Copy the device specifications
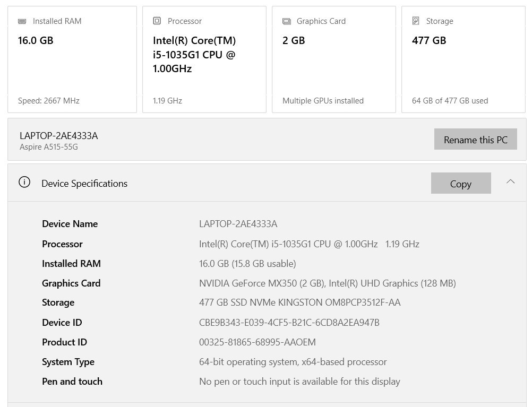Image resolution: width=532 pixels, height=407 pixels. tap(460, 183)
